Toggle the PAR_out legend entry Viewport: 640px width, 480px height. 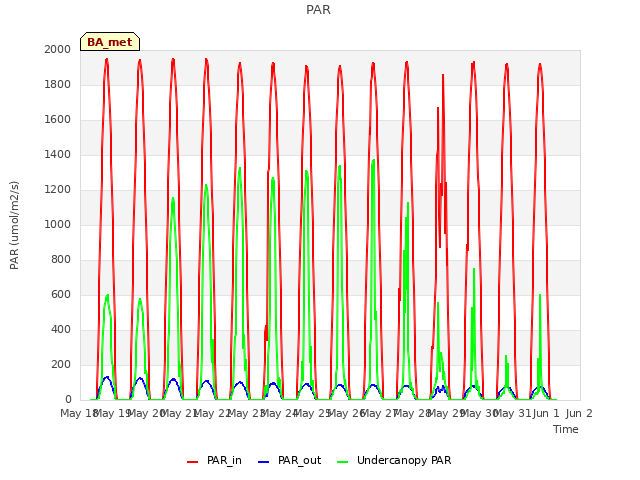[290, 460]
